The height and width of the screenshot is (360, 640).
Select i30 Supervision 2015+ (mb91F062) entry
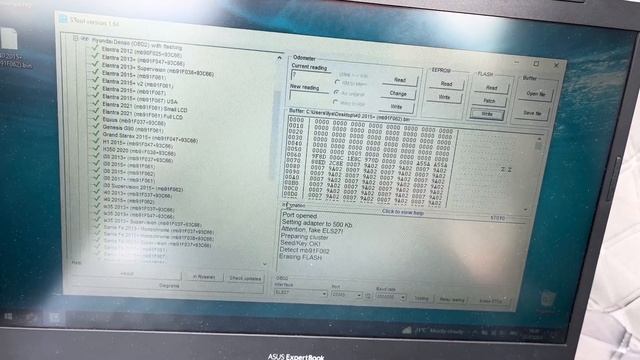pyautogui.click(x=143, y=187)
